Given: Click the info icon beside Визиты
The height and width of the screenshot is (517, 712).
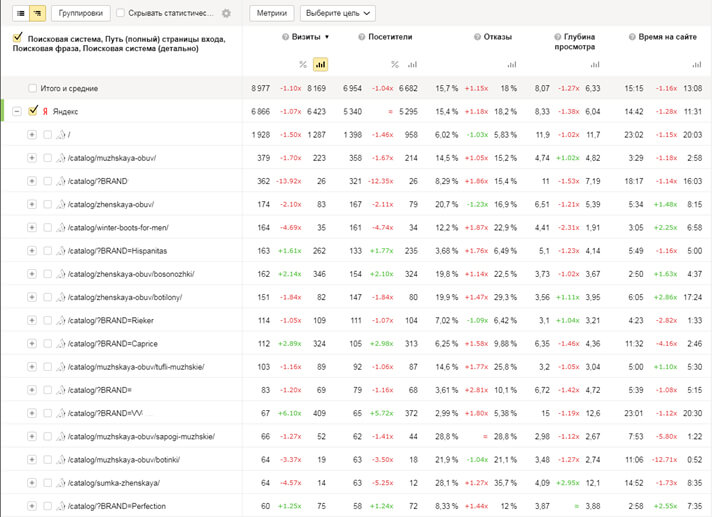Looking at the screenshot, I should tap(285, 37).
